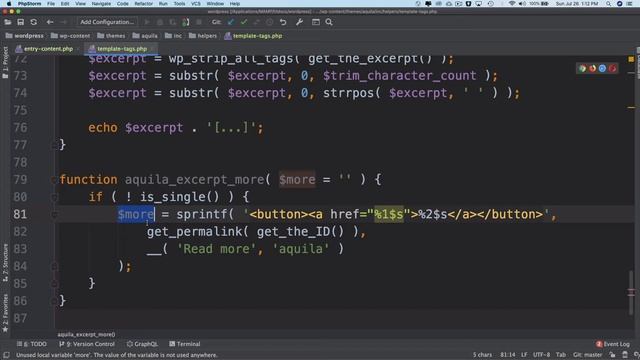Navigate back with the left arrow icon
This screenshot has height=360, width=640.
point(50,22)
